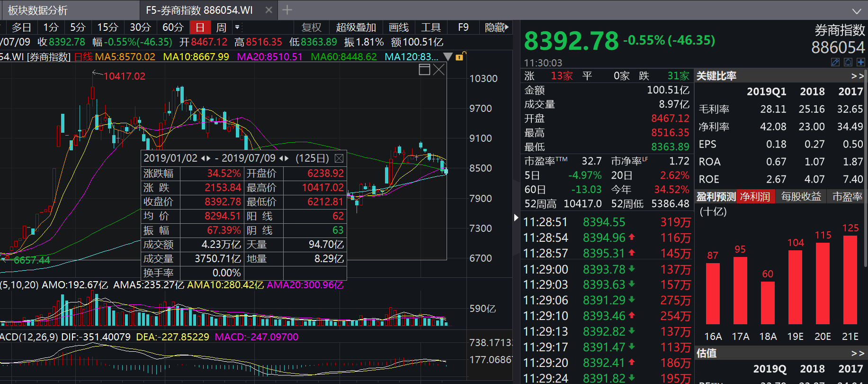Open the 工具 tools menu
This screenshot has width=868, height=384.
(x=431, y=27)
